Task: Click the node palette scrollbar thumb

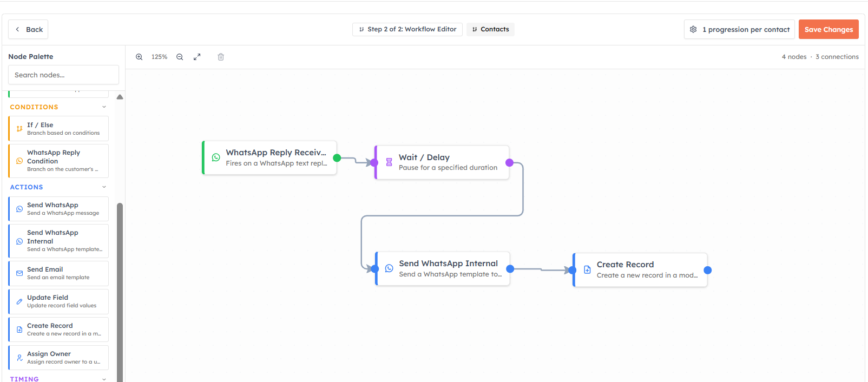Action: tap(120, 292)
